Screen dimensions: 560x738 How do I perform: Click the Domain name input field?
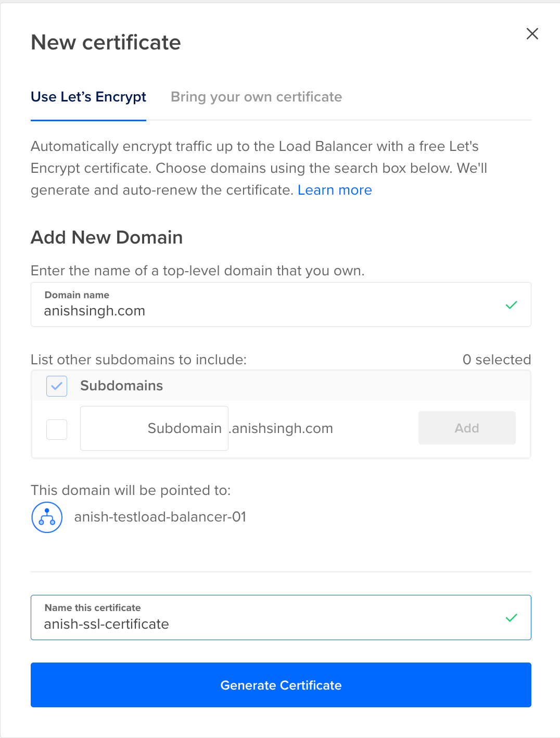tap(281, 304)
